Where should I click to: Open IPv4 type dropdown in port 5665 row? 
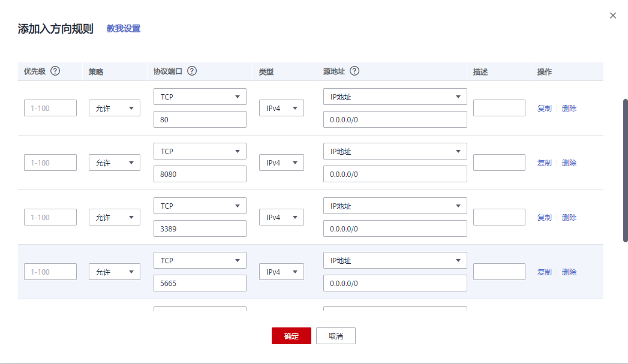281,272
